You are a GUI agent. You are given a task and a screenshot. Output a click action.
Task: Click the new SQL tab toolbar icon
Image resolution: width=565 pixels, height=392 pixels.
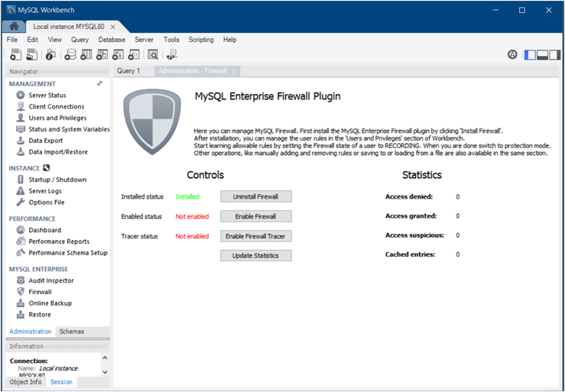(16, 54)
